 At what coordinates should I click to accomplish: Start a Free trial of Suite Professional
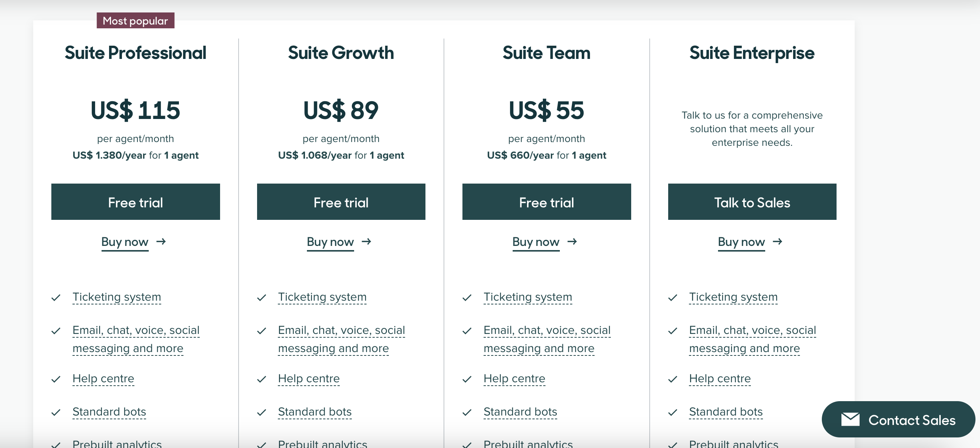coord(135,202)
